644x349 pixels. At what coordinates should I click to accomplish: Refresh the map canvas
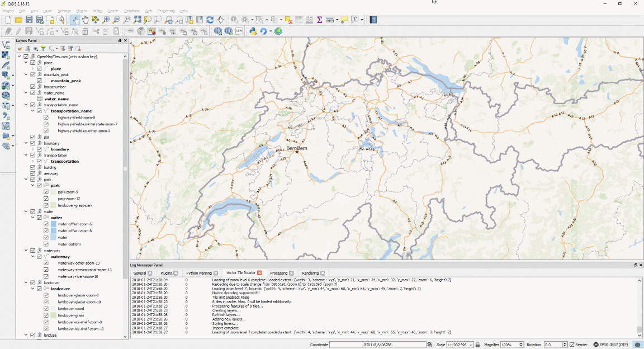(x=210, y=20)
